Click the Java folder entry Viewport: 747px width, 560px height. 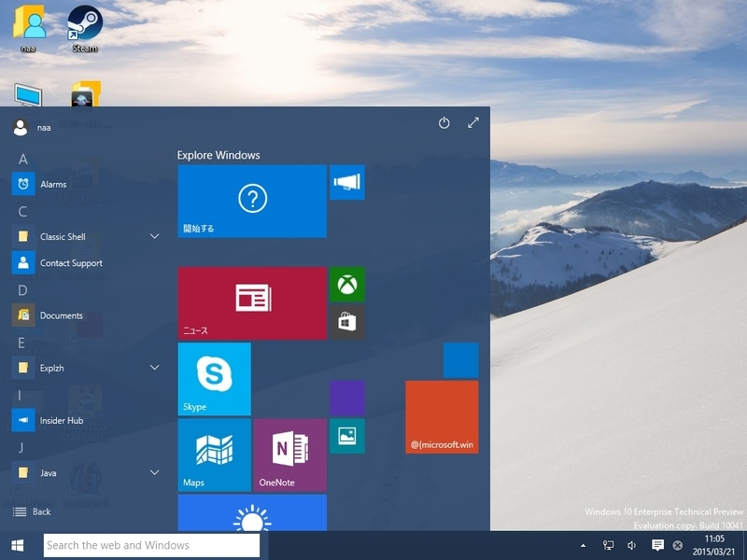pos(87,473)
